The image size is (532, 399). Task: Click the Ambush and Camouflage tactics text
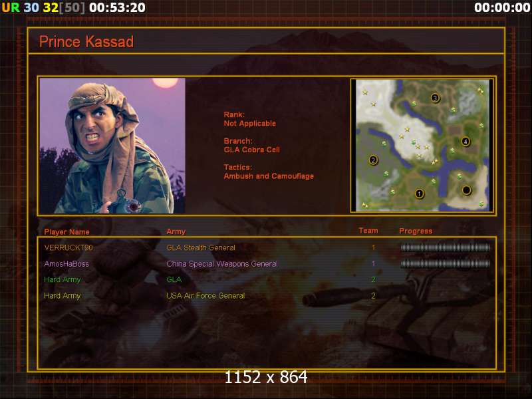pos(269,176)
